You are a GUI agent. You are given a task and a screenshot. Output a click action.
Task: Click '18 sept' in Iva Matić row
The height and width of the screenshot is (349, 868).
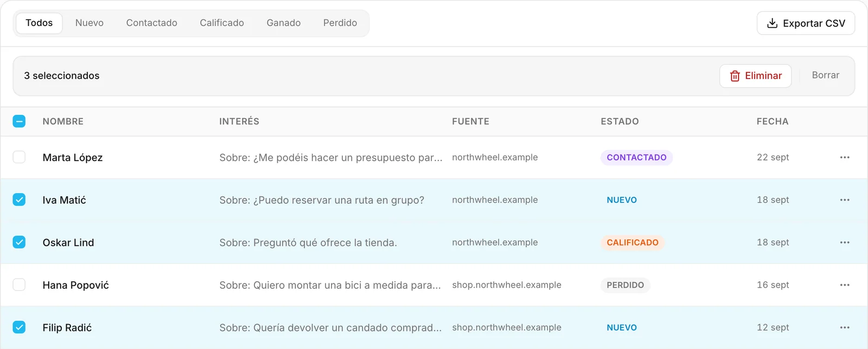click(x=773, y=200)
